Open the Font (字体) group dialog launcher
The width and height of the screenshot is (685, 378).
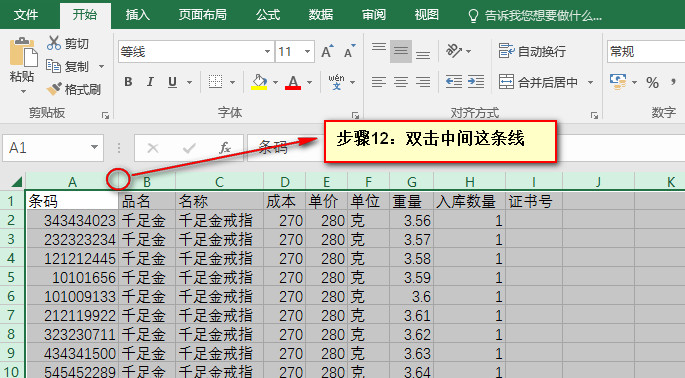(355, 115)
